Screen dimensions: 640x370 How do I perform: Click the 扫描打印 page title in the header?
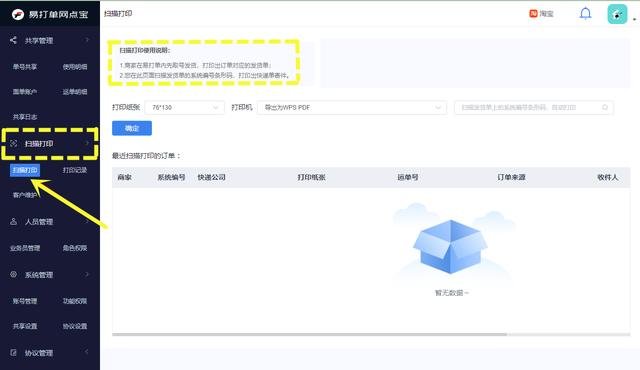pos(118,13)
